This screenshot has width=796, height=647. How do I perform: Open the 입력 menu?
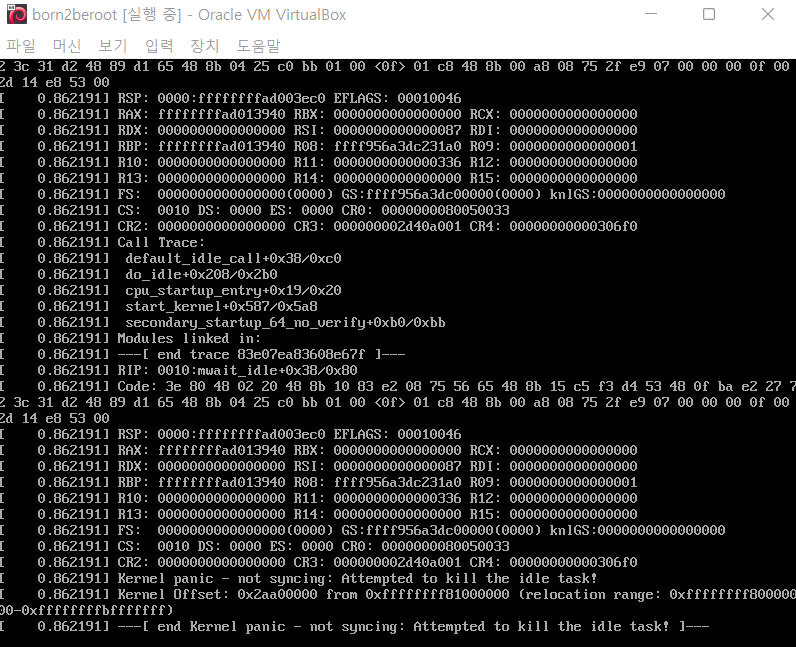pyautogui.click(x=159, y=46)
